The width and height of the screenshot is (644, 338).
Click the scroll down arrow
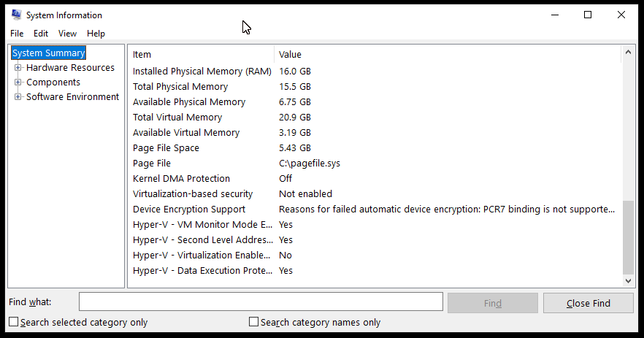point(628,281)
